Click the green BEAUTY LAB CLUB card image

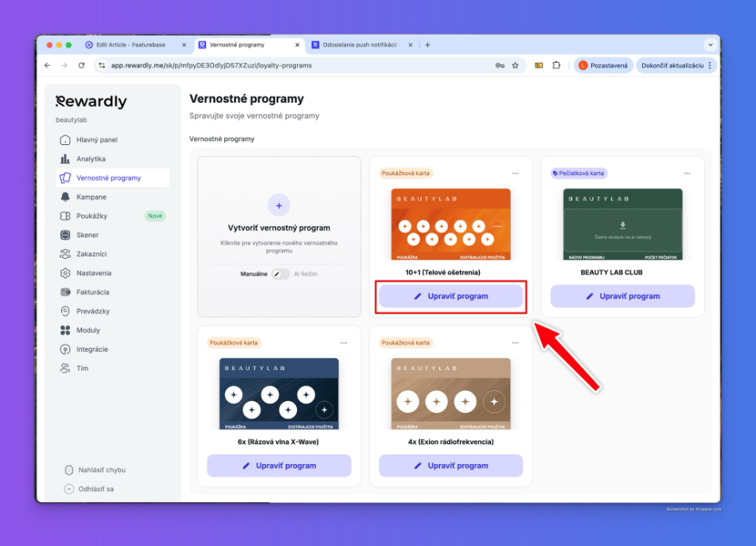(622, 224)
